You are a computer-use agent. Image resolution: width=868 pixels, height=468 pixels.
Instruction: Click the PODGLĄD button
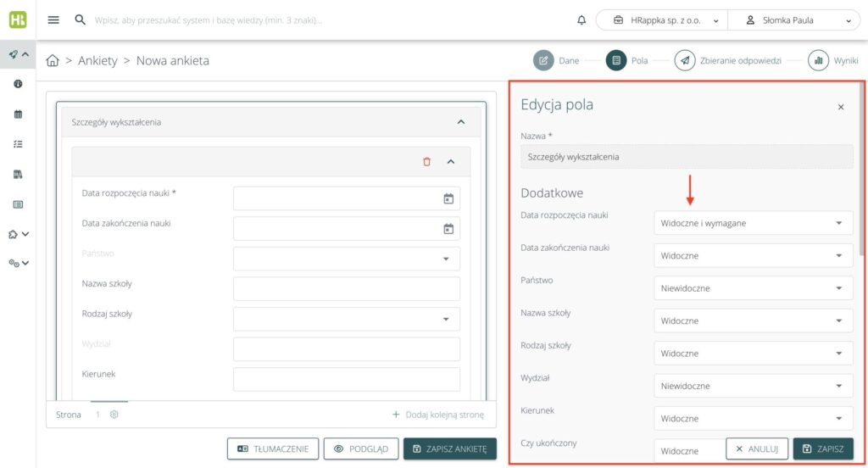pos(361,448)
